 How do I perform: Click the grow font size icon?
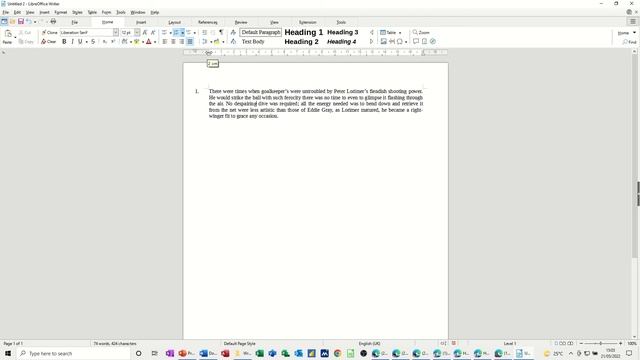(145, 32)
